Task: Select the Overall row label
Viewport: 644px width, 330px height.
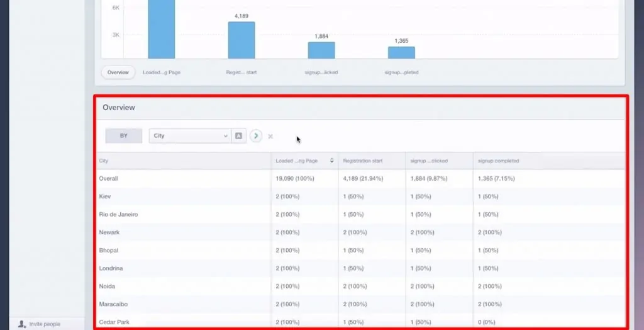Action: coord(108,179)
